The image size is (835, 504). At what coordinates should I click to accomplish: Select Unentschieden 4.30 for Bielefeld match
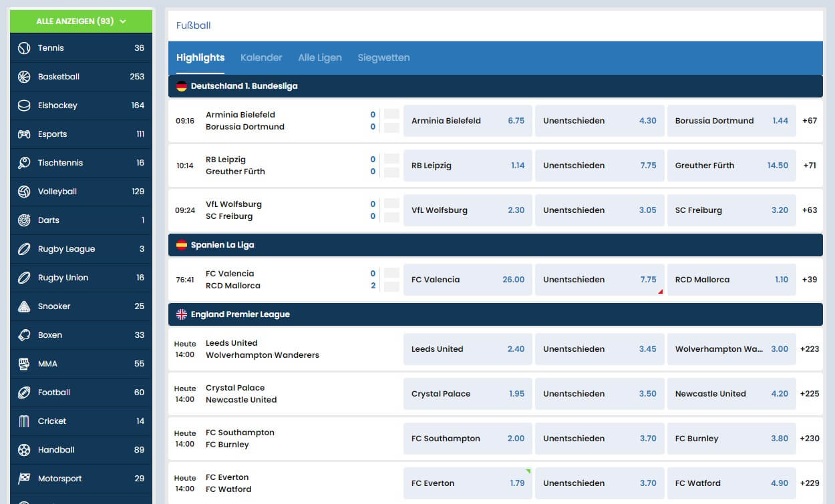pos(600,121)
